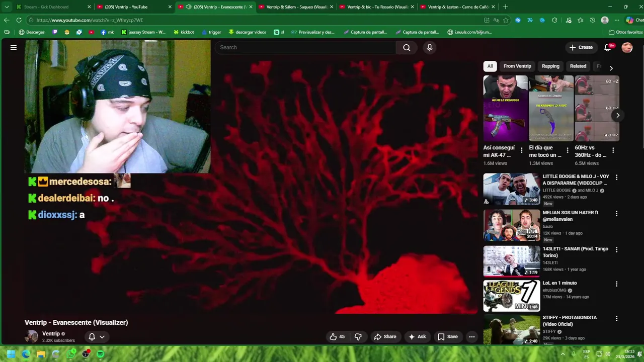
Task: Open Microsoft Edge from the taskbar
Action: coord(26,354)
